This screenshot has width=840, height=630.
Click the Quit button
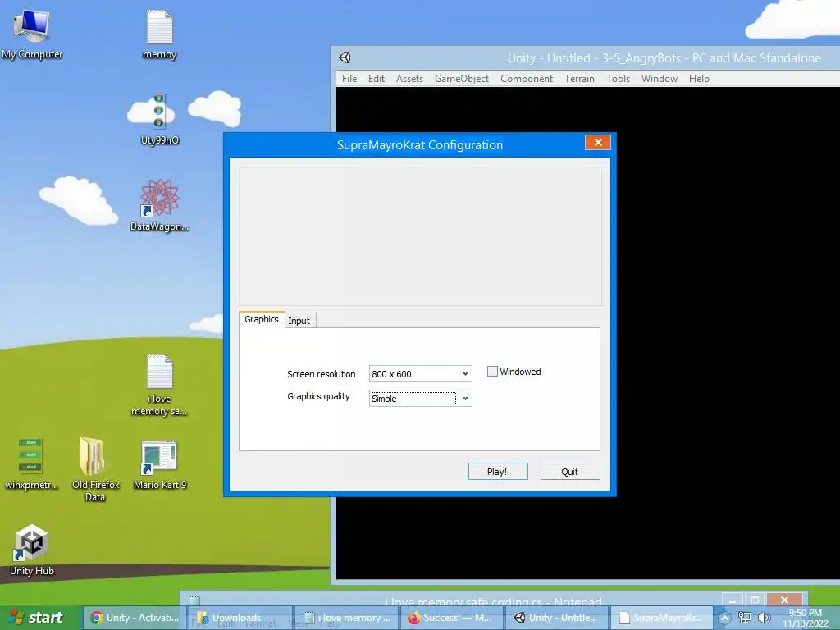click(x=570, y=472)
